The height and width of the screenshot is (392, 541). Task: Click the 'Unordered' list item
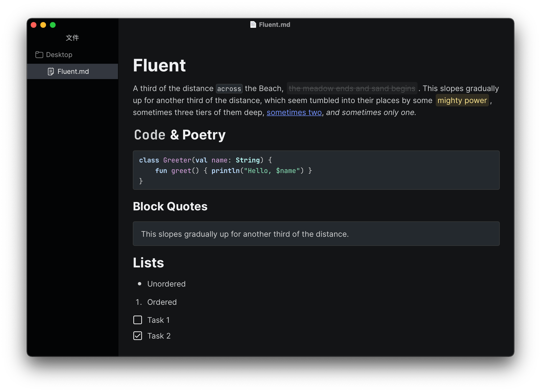click(x=166, y=284)
